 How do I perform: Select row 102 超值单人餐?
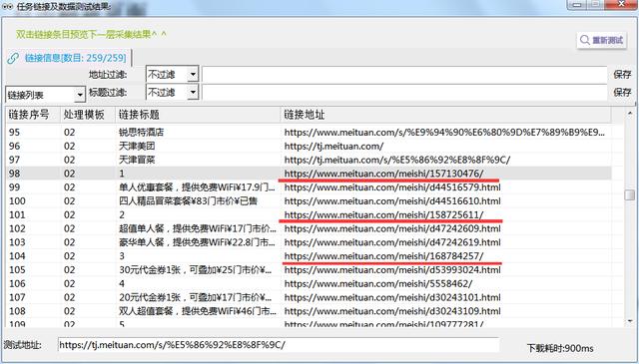pos(309,228)
